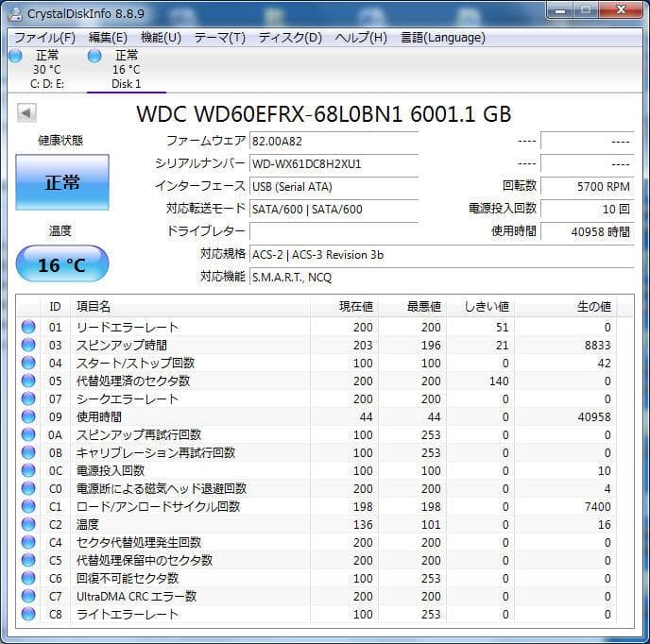Click status icon for C7 UltraDMA CRC エラー数
The height and width of the screenshot is (644, 650).
(28, 596)
